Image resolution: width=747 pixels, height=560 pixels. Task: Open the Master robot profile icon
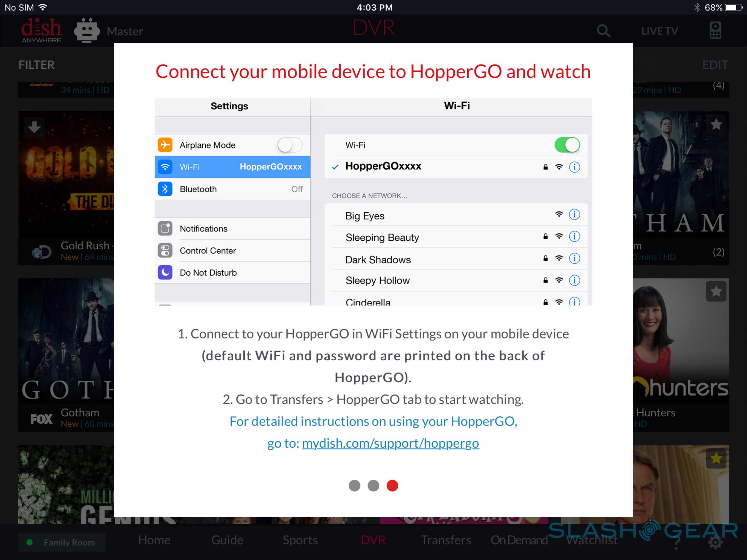pos(87,31)
